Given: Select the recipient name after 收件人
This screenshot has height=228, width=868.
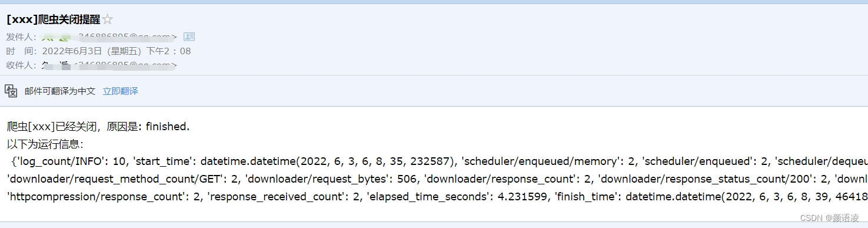Looking at the screenshot, I should [56, 65].
